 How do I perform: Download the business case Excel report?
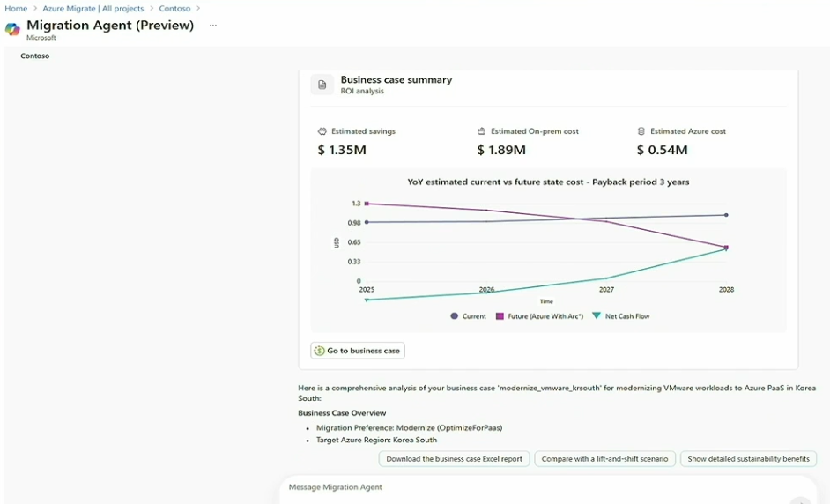click(x=454, y=459)
